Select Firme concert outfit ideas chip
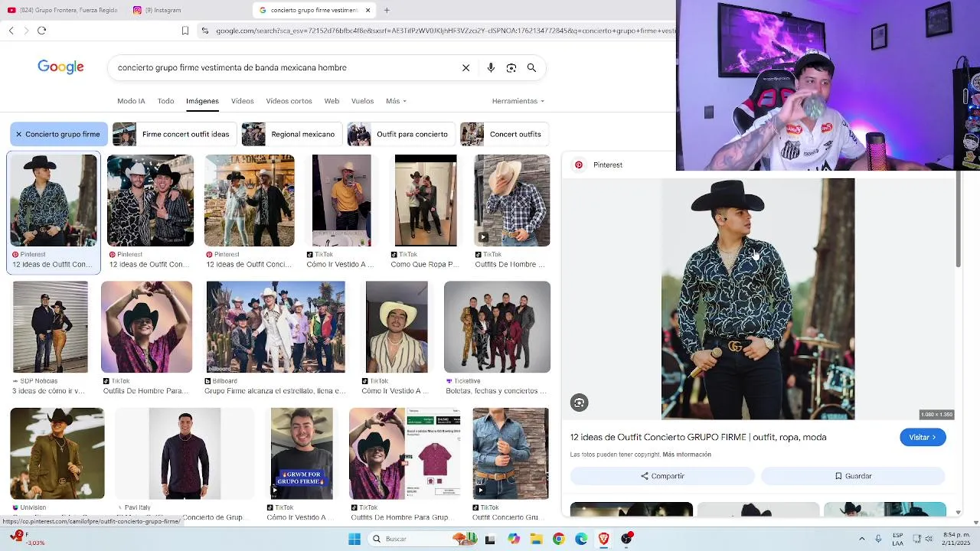Screen dimensions: 980x551 pos(174,134)
